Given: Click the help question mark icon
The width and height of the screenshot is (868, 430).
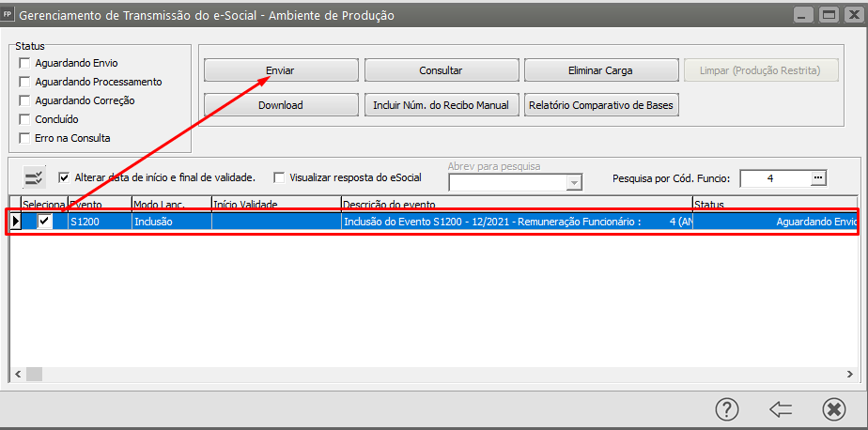Looking at the screenshot, I should coord(727,408).
